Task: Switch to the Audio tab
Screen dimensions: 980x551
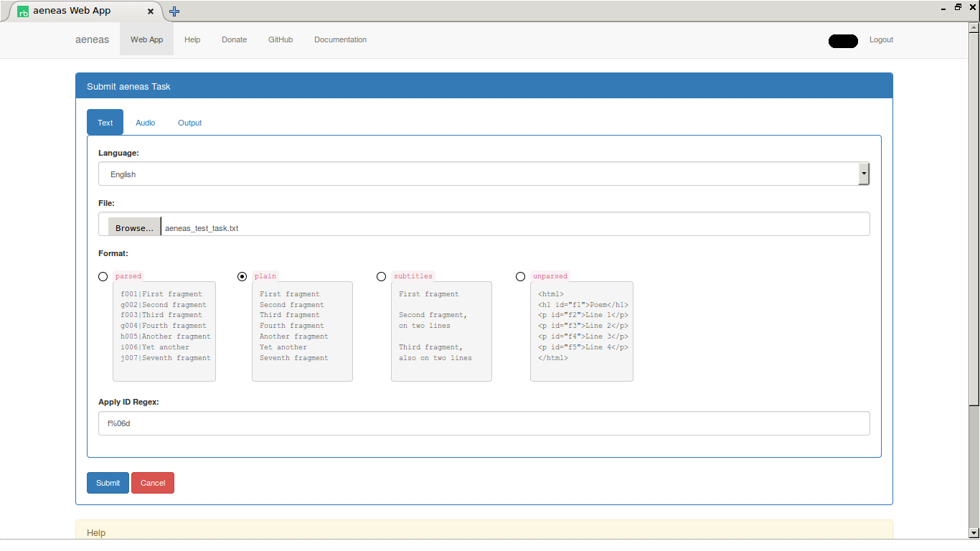Action: pos(146,123)
